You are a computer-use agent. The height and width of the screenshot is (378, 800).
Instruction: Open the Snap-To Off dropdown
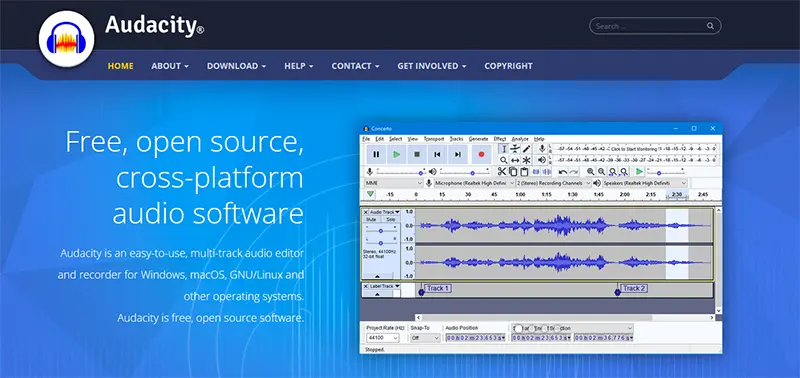tap(426, 338)
